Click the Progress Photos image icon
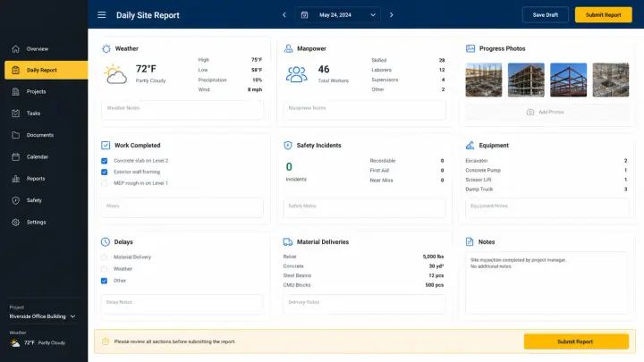644x362 pixels. tap(470, 48)
